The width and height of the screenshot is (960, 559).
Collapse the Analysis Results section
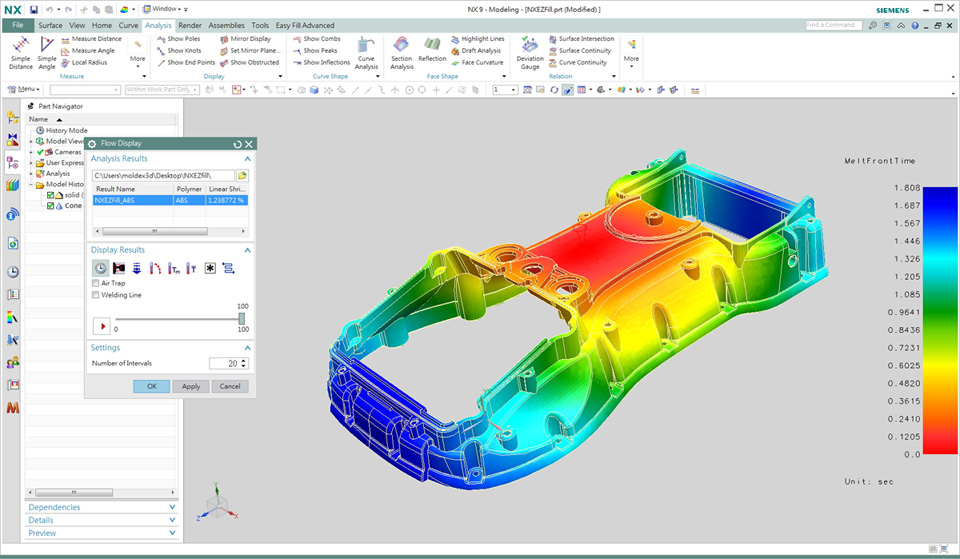pos(247,159)
